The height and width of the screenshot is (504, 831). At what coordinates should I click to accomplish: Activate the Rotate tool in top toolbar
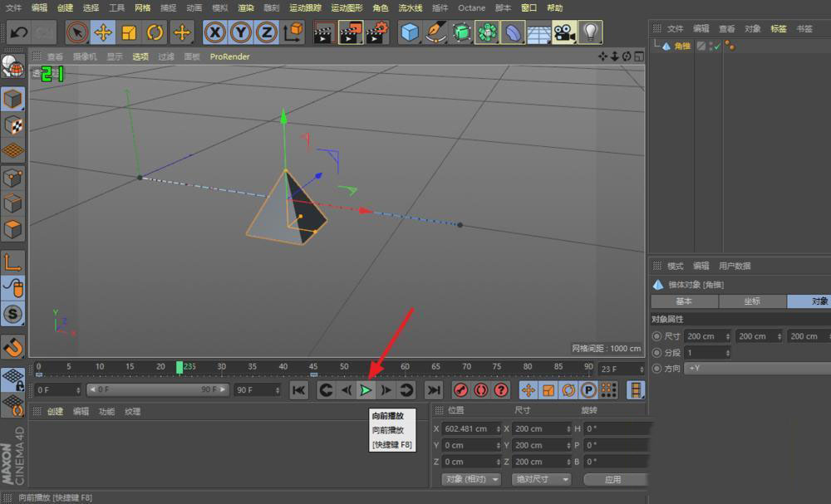(x=155, y=33)
